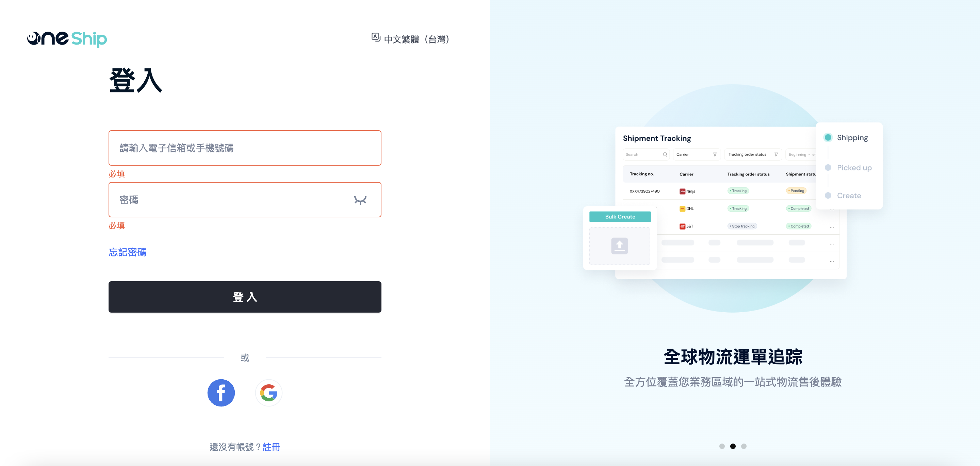Click the Bulk Create button in illustration
Screen dimensions: 980x466
tap(620, 216)
